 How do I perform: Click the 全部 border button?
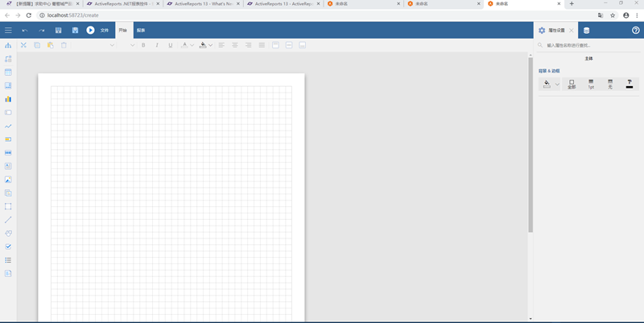pos(572,84)
